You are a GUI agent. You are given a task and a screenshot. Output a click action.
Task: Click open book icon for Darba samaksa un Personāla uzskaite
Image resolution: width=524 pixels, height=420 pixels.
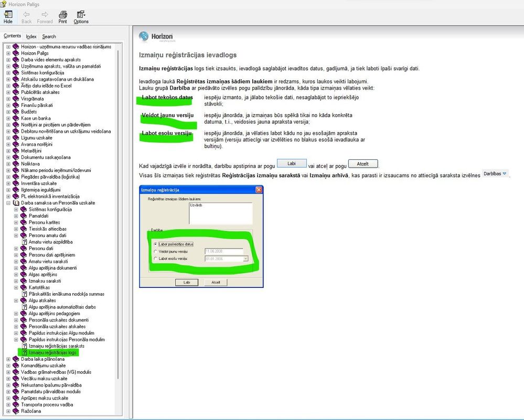point(16,203)
